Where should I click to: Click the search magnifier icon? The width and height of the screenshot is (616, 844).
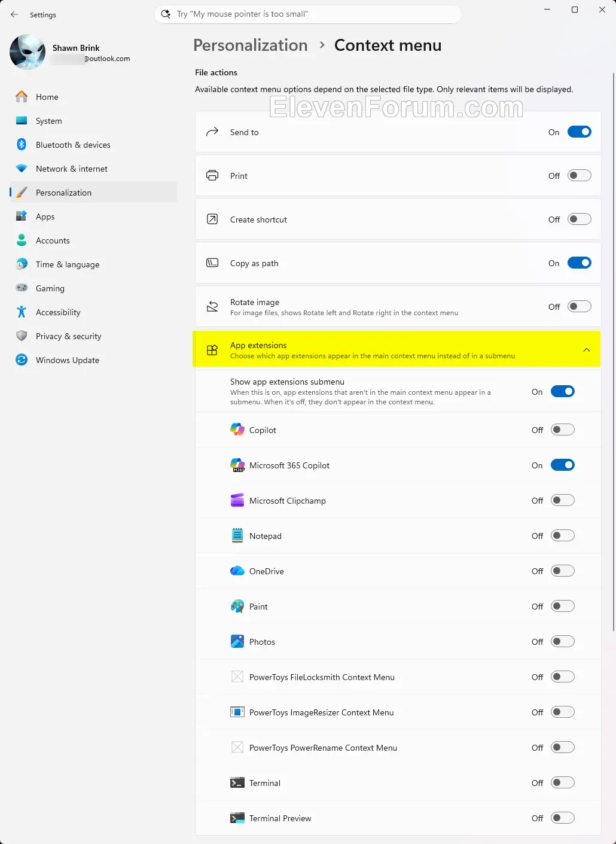pyautogui.click(x=166, y=14)
